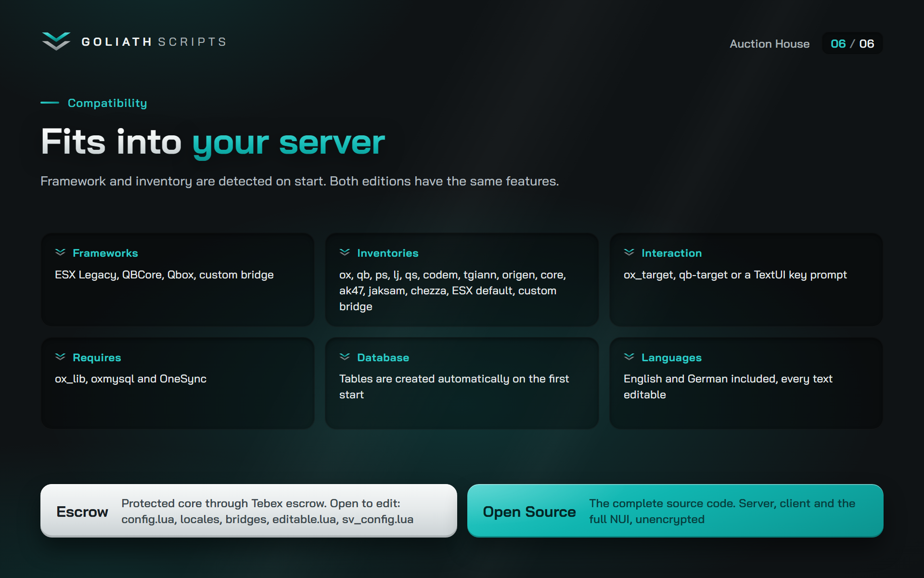Image resolution: width=924 pixels, height=578 pixels.
Task: Click 'The complete source code' description
Action: 722,511
